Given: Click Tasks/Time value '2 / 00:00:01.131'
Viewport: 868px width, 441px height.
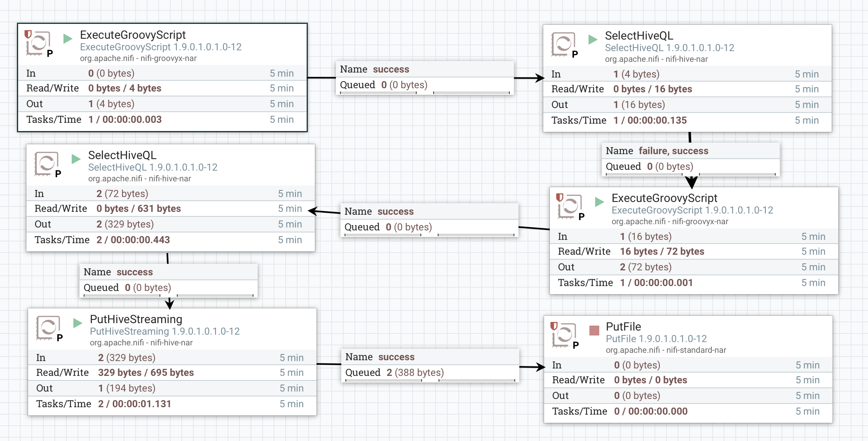Looking at the screenshot, I should (x=134, y=404).
